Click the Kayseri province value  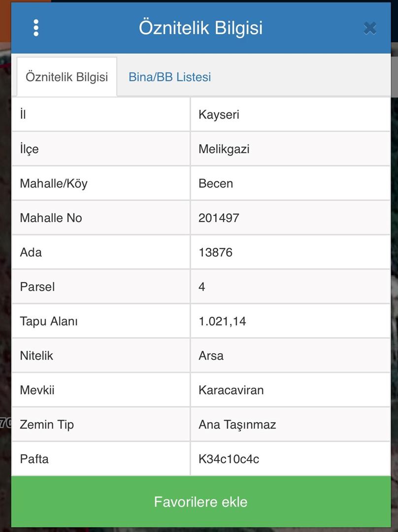(x=219, y=114)
